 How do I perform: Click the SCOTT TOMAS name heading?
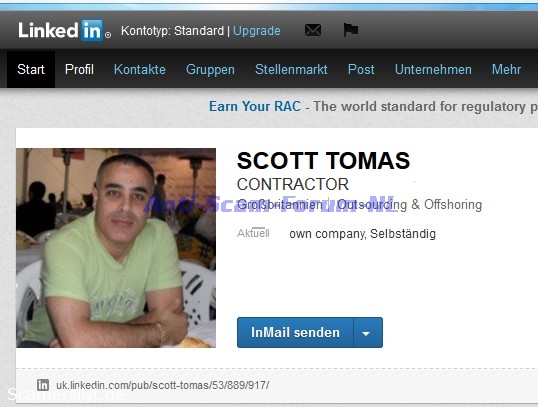pyautogui.click(x=324, y=160)
